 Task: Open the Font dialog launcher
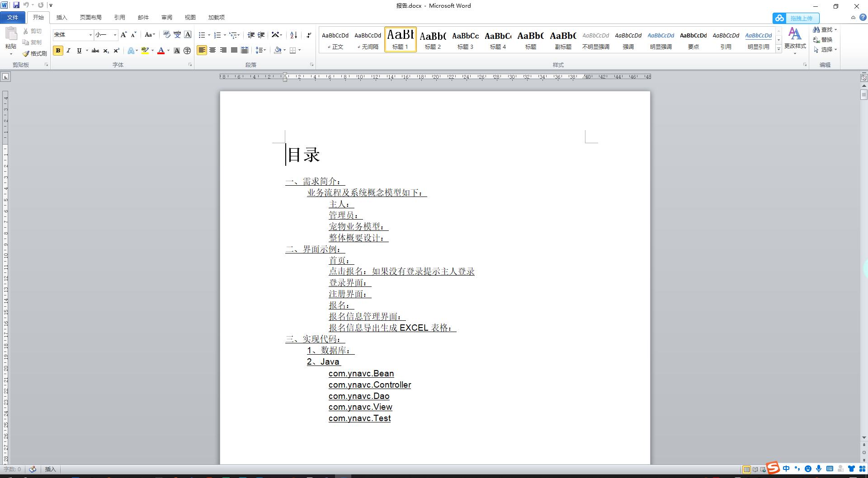[190, 65]
